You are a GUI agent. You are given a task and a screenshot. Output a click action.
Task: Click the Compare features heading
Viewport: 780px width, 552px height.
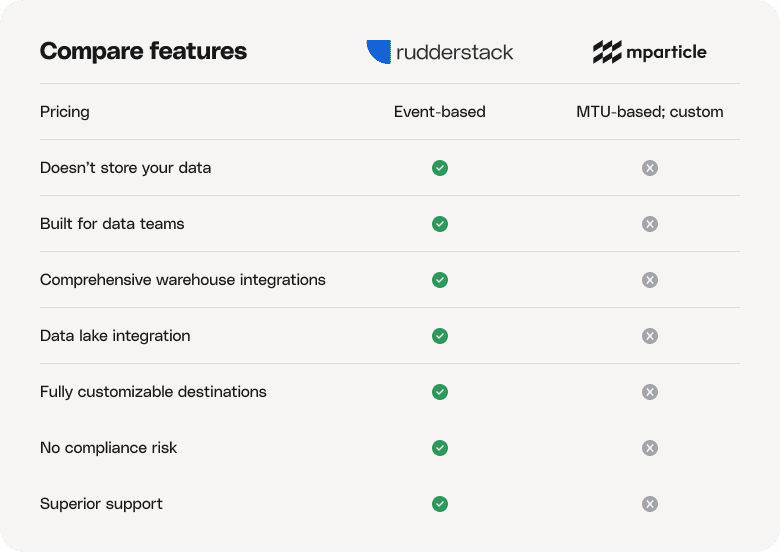pos(143,51)
